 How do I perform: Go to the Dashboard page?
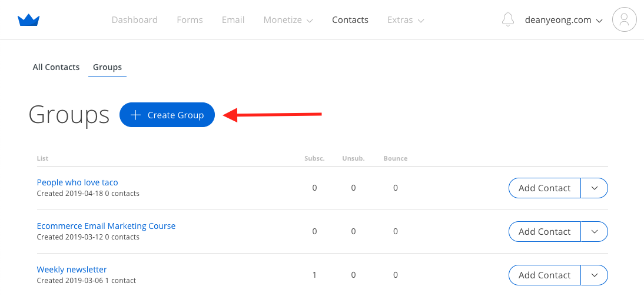[x=134, y=19]
